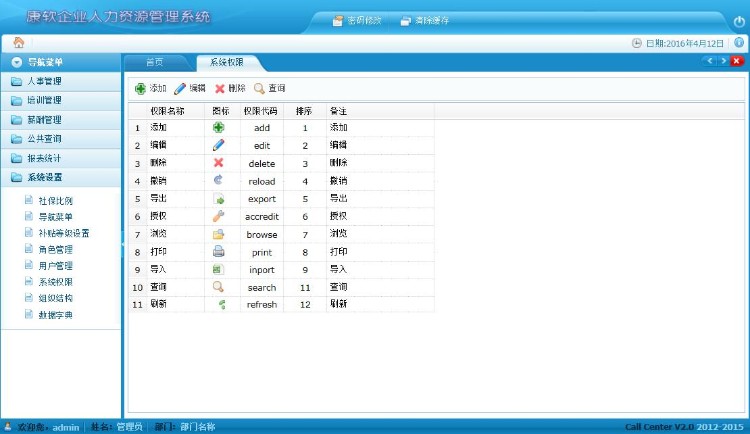Expand the 人事管理 menu section

point(61,81)
